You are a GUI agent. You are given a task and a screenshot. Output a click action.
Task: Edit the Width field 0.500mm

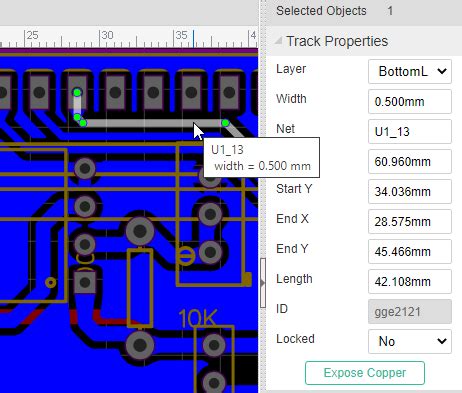click(410, 101)
